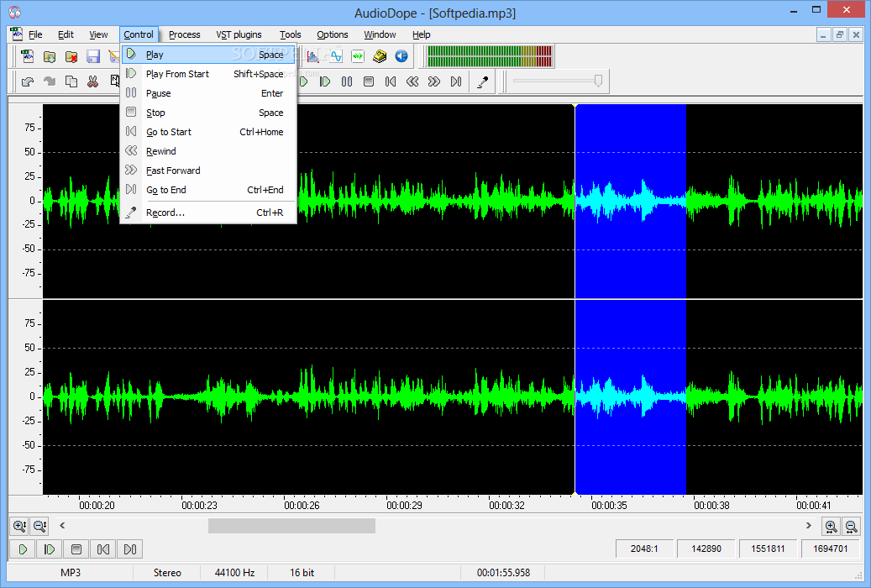Choose Record... from the Control menu
The image size is (871, 588).
tap(208, 213)
